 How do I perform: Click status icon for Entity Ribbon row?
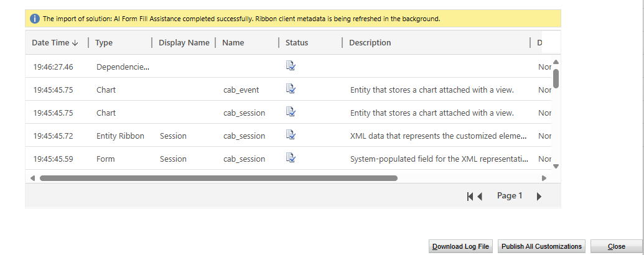coord(291,135)
